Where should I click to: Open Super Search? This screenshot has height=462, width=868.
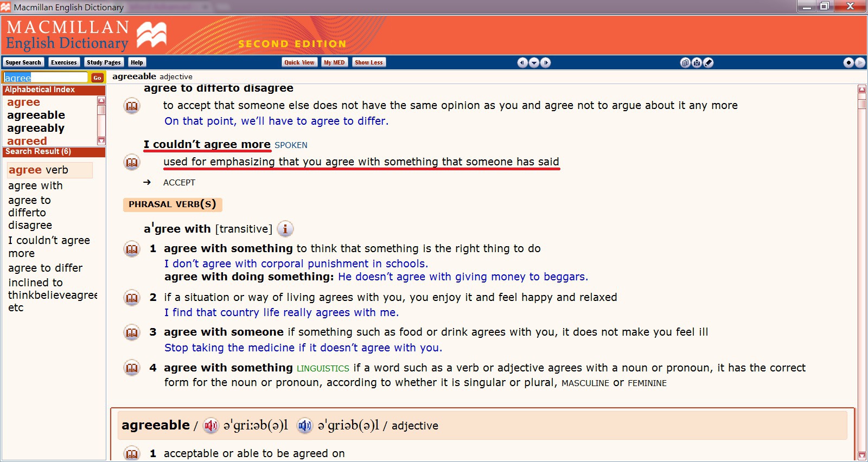[x=23, y=62]
